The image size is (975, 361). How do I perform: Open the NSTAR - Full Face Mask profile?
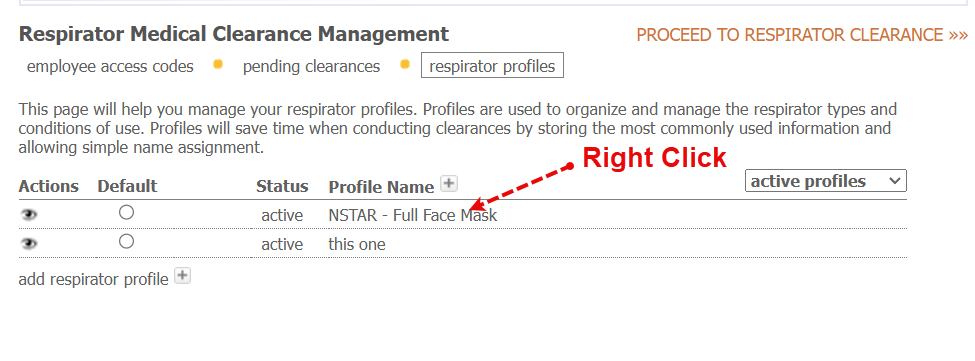click(x=413, y=216)
